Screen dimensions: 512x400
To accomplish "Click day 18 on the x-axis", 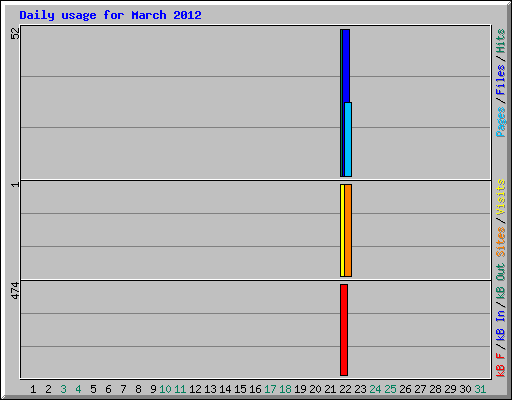I will point(285,389).
